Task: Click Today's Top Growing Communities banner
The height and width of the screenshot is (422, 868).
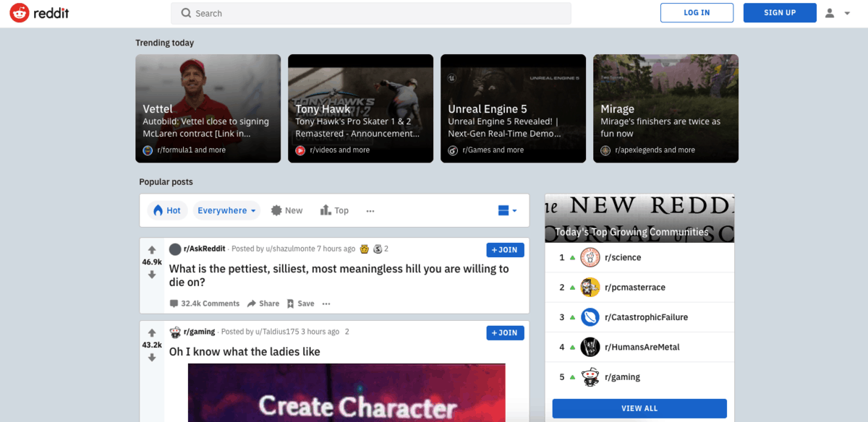Action: 639,218
